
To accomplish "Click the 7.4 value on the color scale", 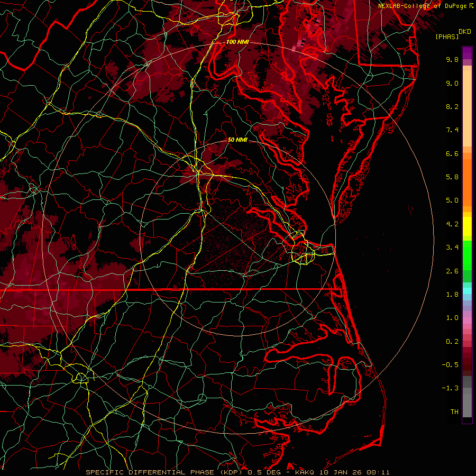I will point(452,130).
